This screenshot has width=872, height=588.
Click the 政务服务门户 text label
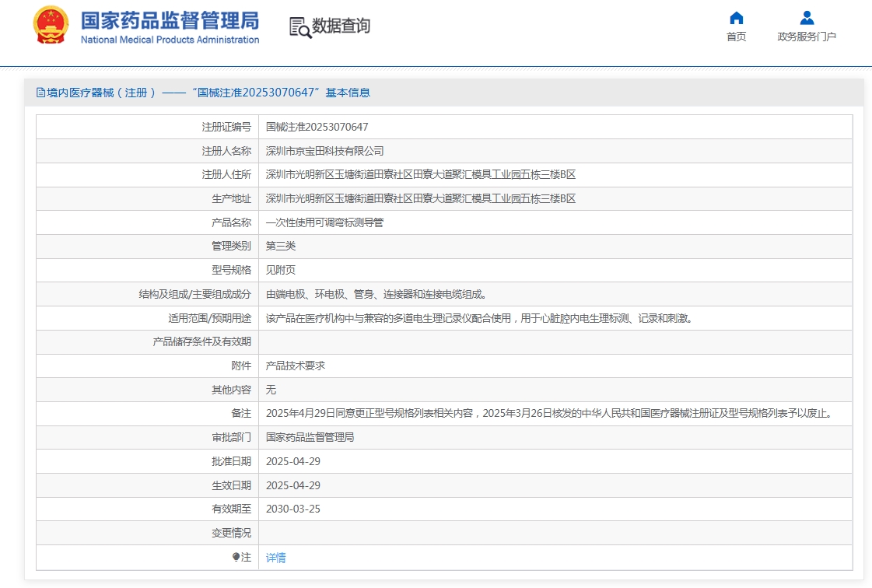pyautogui.click(x=807, y=37)
